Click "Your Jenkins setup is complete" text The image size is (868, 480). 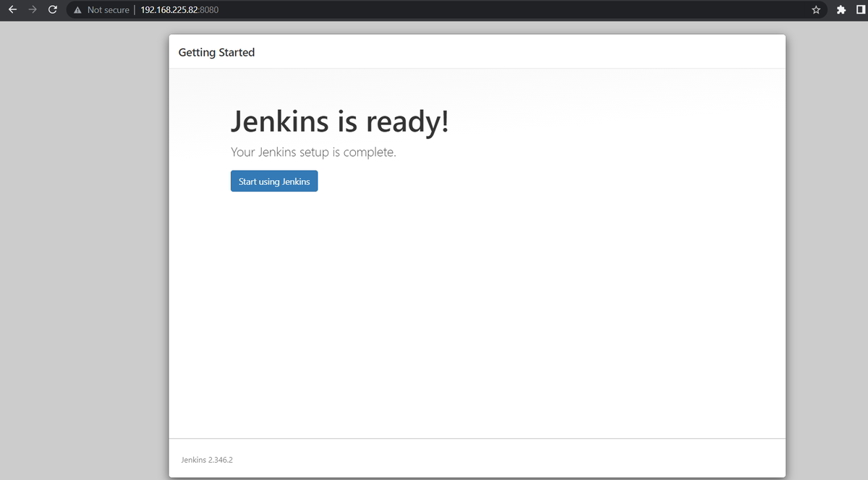coord(313,152)
